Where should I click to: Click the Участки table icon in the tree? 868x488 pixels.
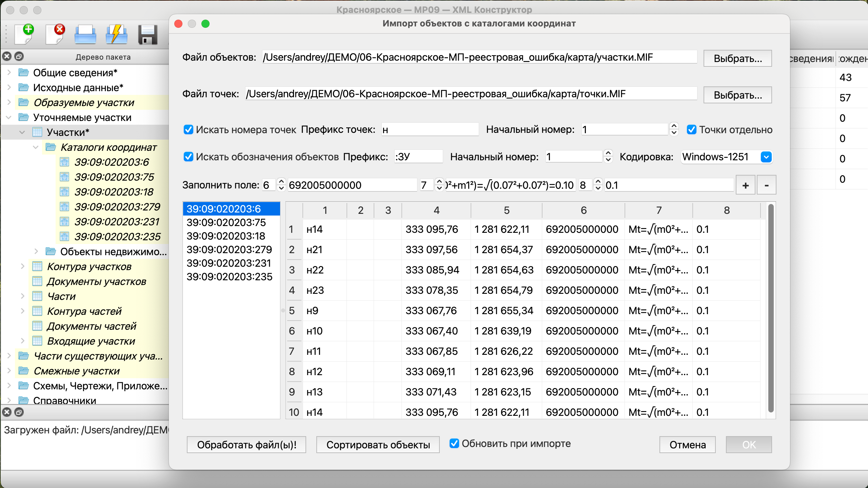click(x=37, y=132)
